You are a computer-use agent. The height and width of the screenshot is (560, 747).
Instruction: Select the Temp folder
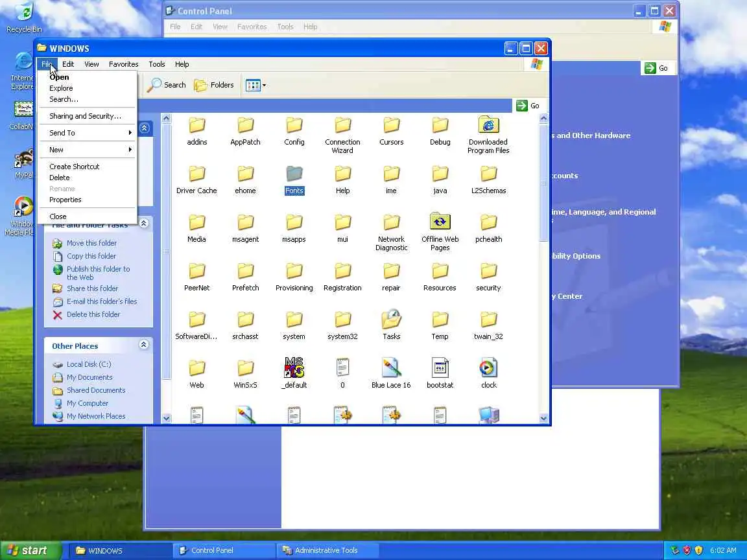click(x=440, y=326)
